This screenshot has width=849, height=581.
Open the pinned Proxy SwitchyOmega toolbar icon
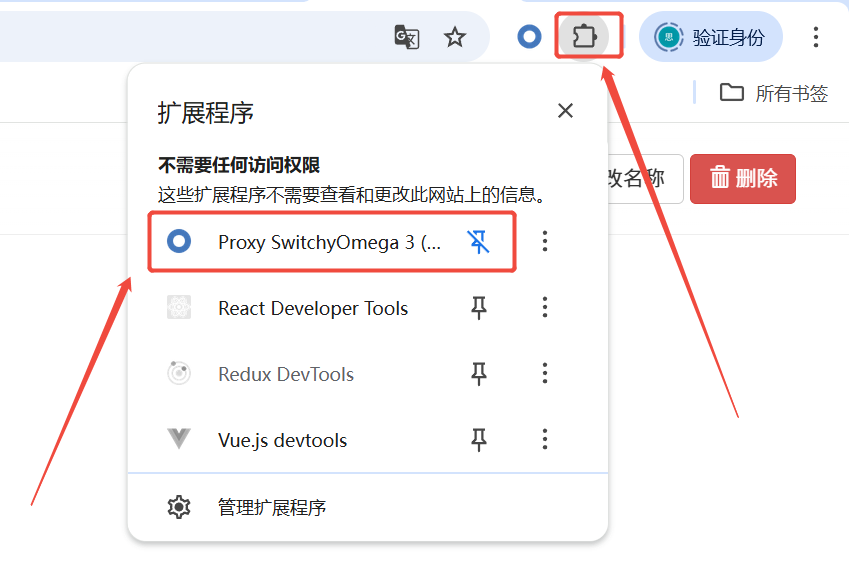[x=529, y=37]
